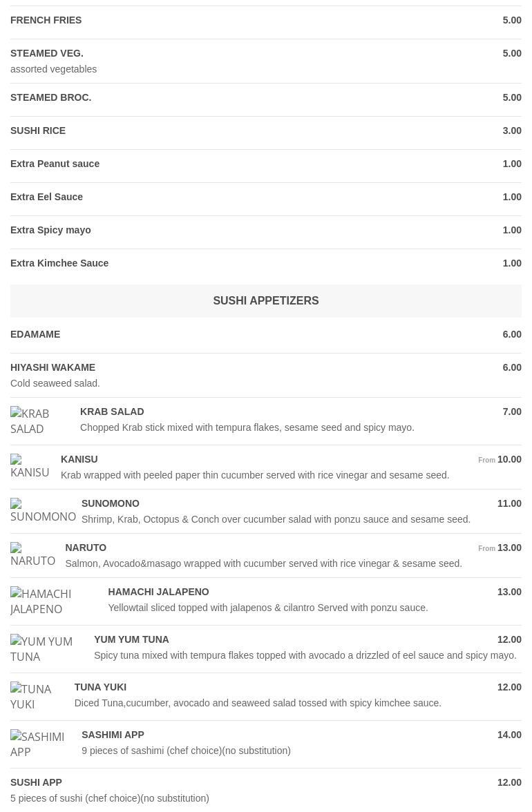Open the Naruto item picture
This screenshot has height=812, width=532.
point(32,555)
